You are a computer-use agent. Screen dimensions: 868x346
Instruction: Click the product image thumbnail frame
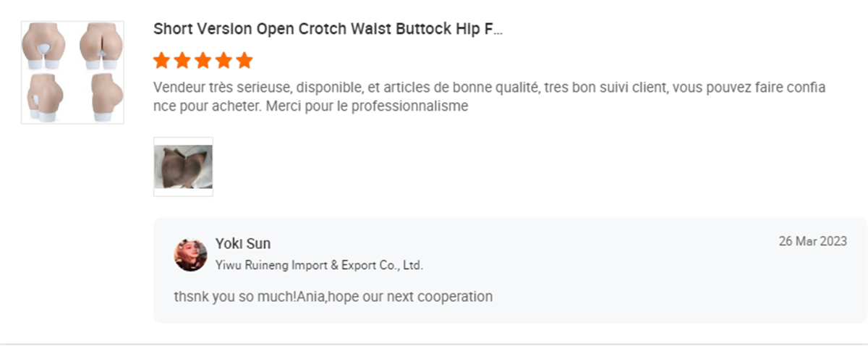(x=72, y=72)
